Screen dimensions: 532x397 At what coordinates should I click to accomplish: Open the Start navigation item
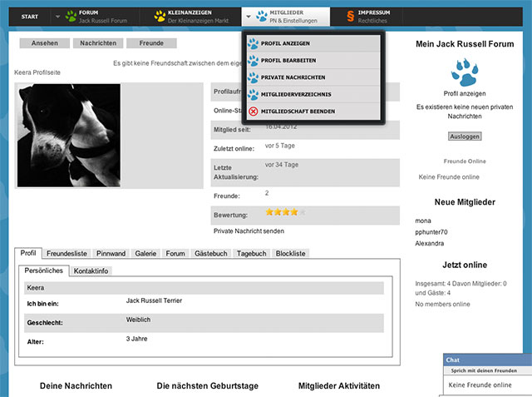[30, 17]
